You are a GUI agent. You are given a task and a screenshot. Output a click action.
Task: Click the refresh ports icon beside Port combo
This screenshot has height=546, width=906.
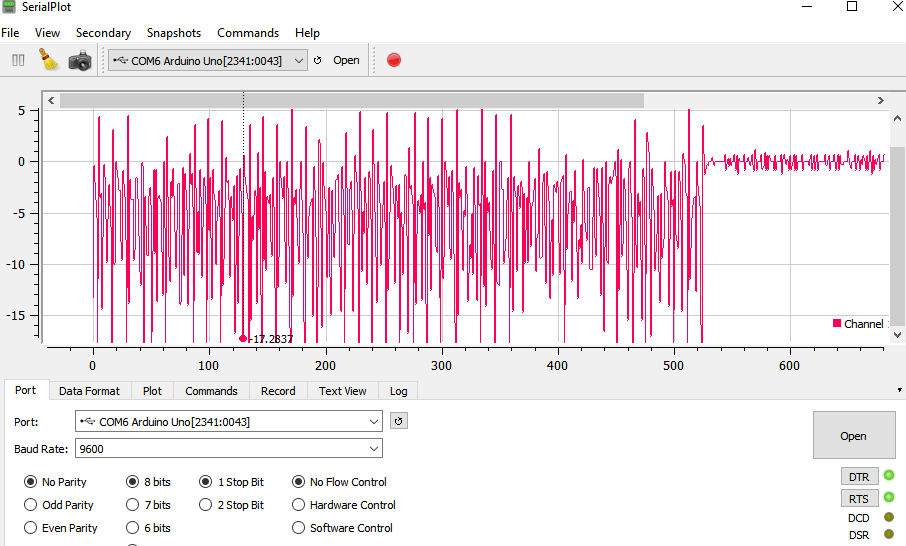coord(399,421)
